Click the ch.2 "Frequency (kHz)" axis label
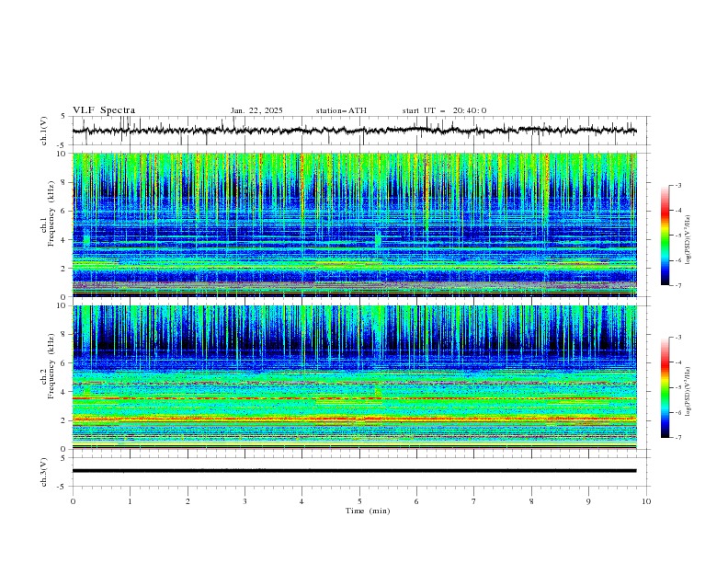 pos(51,366)
